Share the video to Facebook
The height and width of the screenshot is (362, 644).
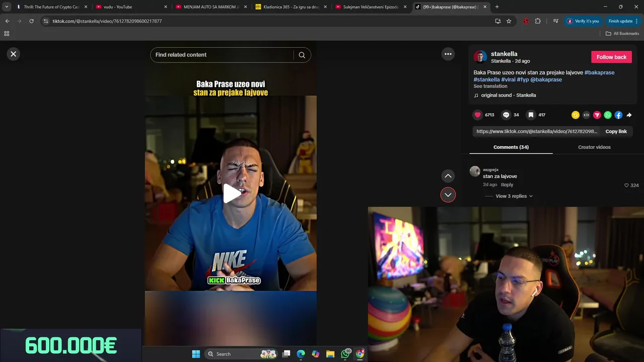[x=618, y=115]
